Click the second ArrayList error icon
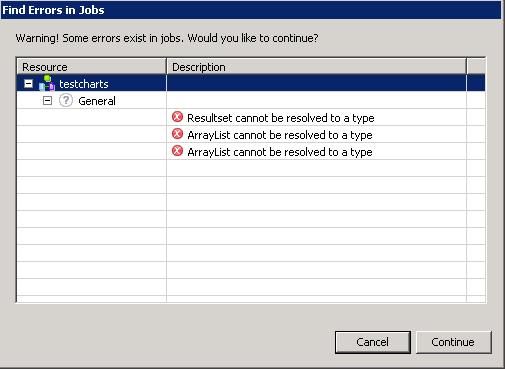The width and height of the screenshot is (505, 369). click(x=177, y=151)
